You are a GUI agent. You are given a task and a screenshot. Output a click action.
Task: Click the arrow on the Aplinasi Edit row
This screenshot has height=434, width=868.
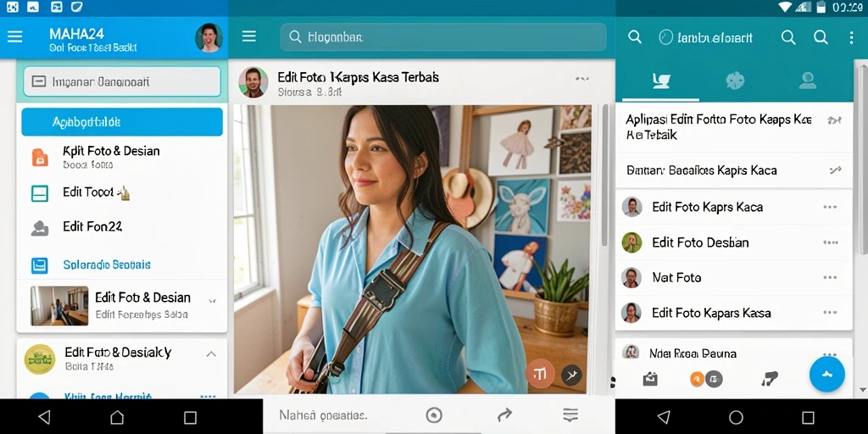834,120
